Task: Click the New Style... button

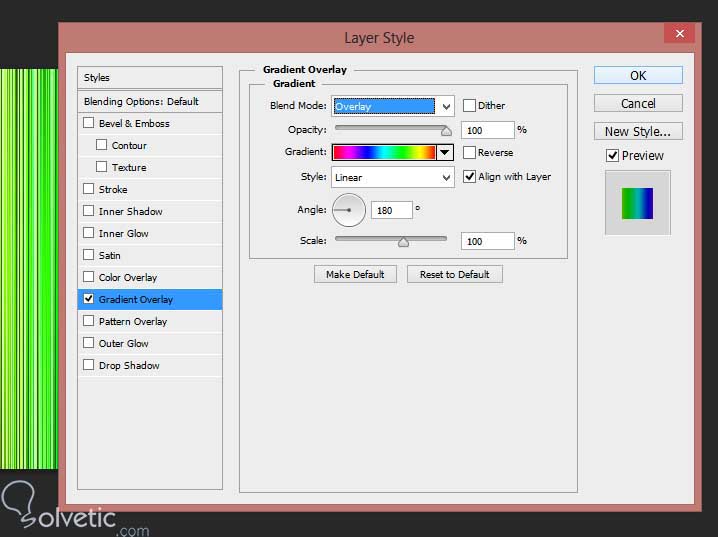Action: tap(638, 131)
